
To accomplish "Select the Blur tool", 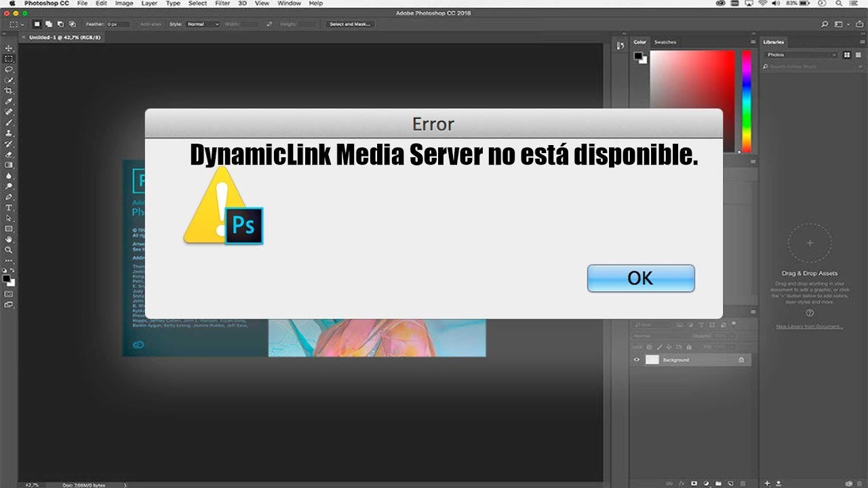I will coord(9,176).
